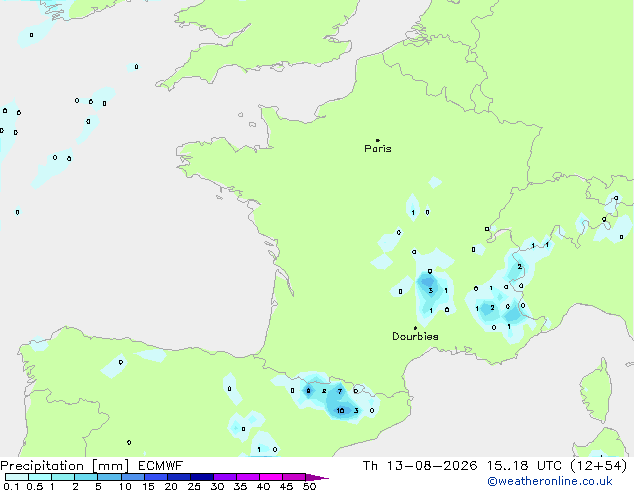Viewport: 634px width, 490px height.
Task: Click the legend label 0.5
Action: click(35, 486)
